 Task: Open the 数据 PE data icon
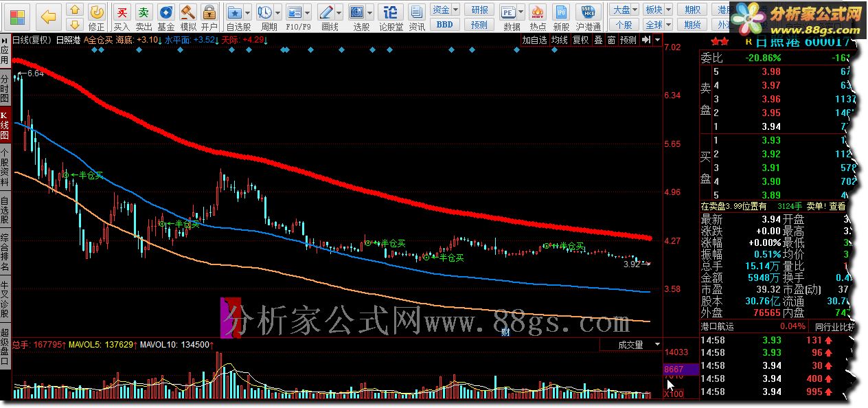pos(509,12)
